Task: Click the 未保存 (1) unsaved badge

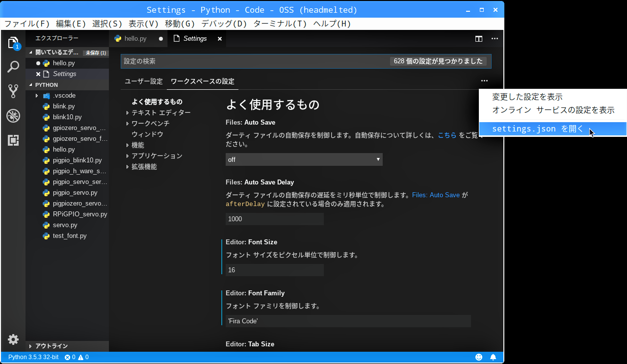Action: click(96, 52)
